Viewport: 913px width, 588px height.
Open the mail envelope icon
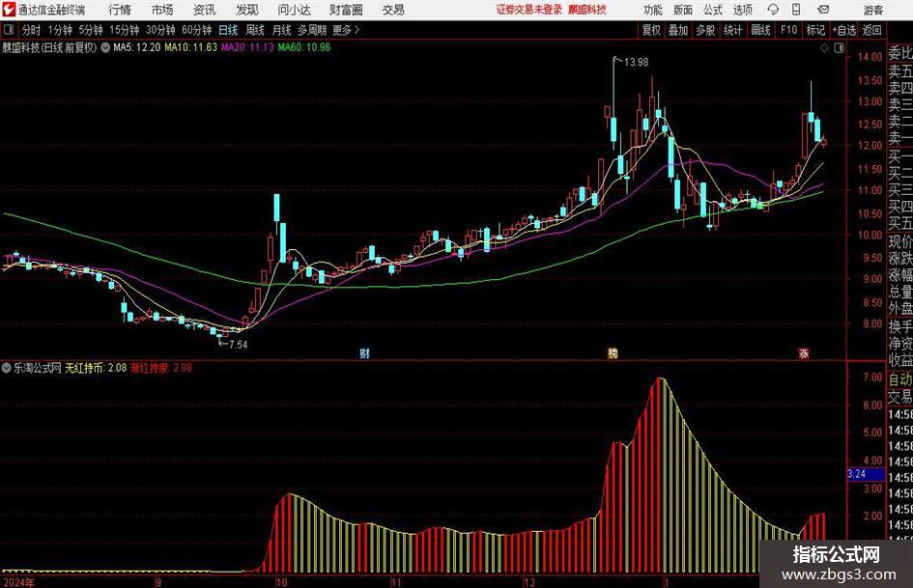tap(823, 10)
